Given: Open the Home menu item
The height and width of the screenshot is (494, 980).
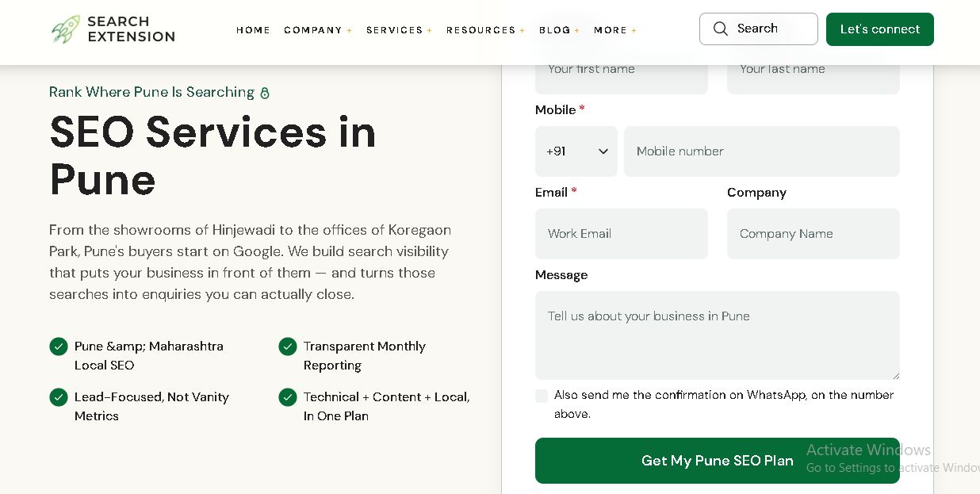Looking at the screenshot, I should (253, 30).
